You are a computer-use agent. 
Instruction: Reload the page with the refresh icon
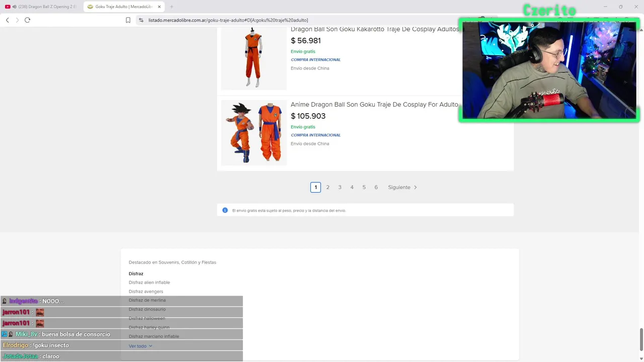pyautogui.click(x=27, y=20)
